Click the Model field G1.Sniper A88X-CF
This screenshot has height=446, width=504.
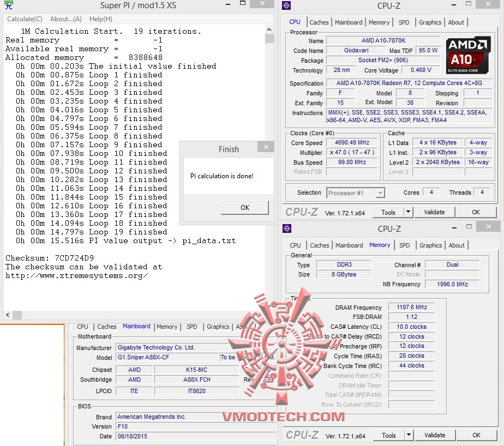point(166,357)
